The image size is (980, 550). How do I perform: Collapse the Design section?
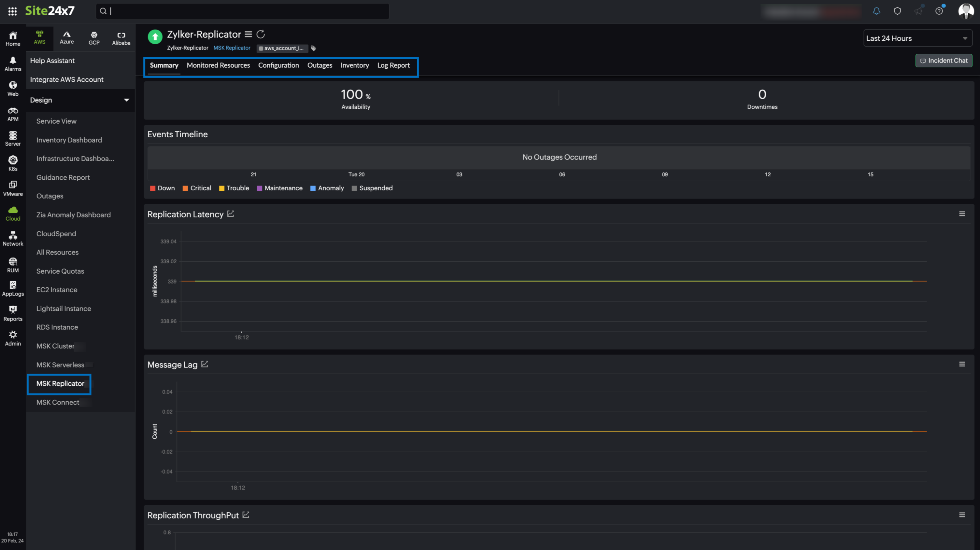126,100
